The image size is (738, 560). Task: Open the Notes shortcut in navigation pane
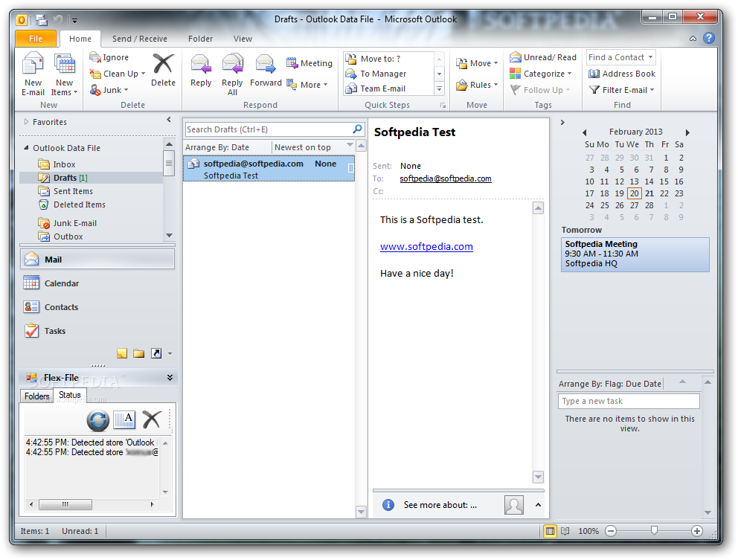pyautogui.click(x=122, y=353)
